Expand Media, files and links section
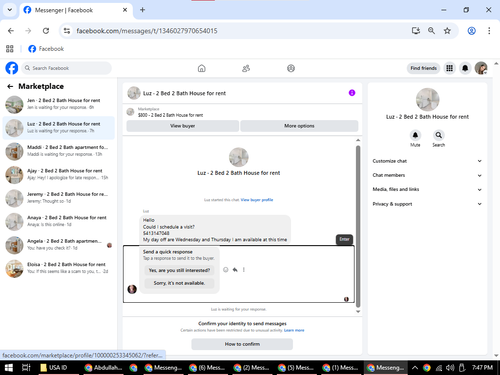The width and height of the screenshot is (500, 375). [427, 189]
